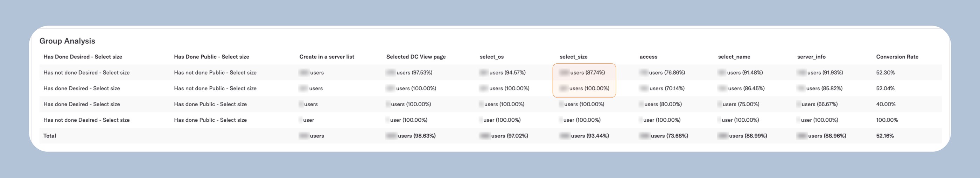Select the 'Has Done Desired - Select size' column header
The height and width of the screenshot is (178, 980).
tap(83, 57)
